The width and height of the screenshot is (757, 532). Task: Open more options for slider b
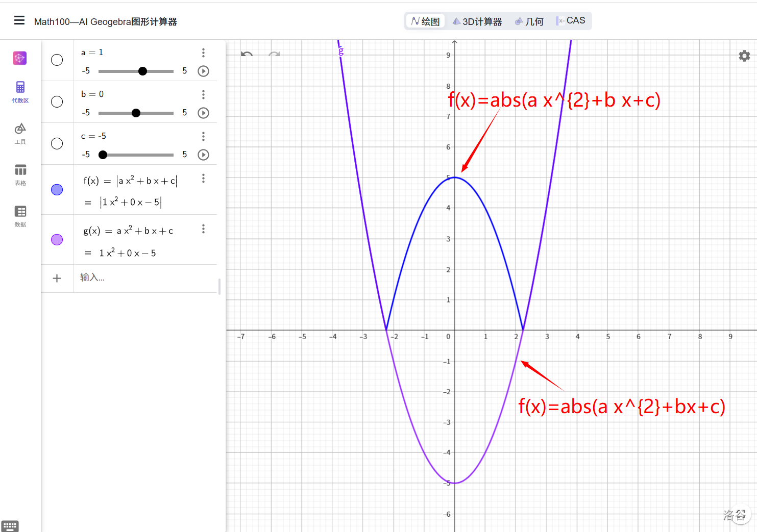click(x=203, y=94)
